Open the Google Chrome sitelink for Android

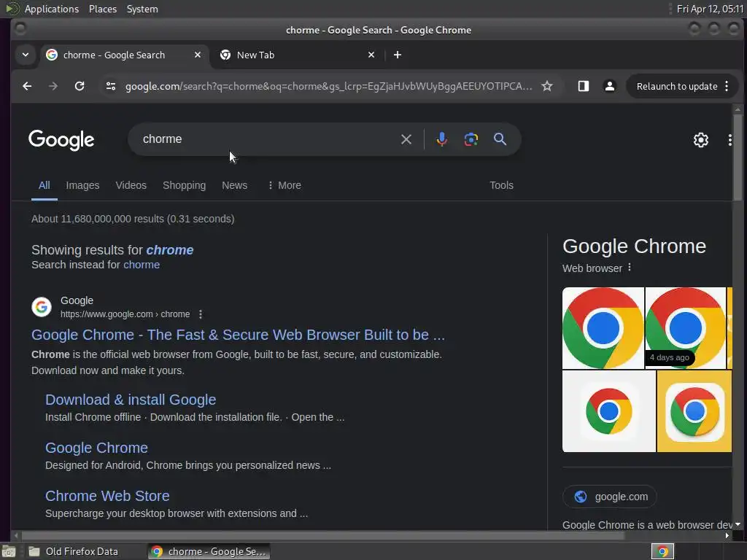point(97,448)
